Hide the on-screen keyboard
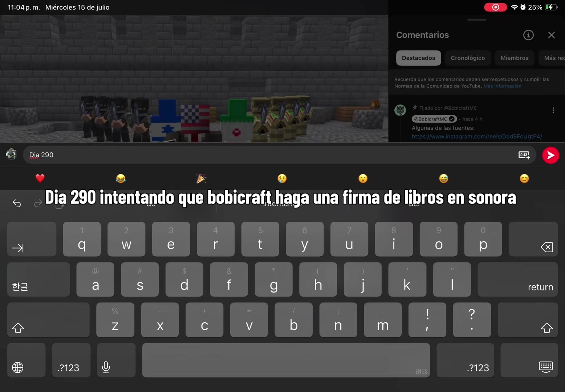Image resolution: width=565 pixels, height=392 pixels. [x=529, y=360]
